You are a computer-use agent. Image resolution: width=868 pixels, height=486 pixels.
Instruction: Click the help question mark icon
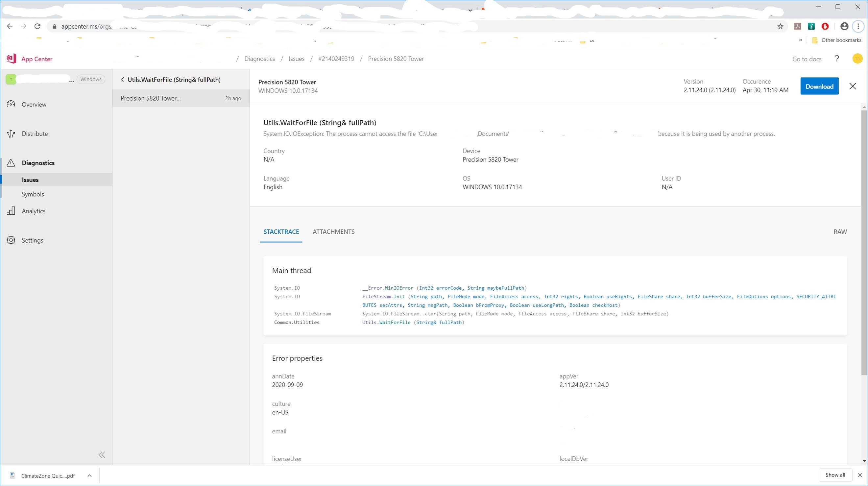(837, 59)
